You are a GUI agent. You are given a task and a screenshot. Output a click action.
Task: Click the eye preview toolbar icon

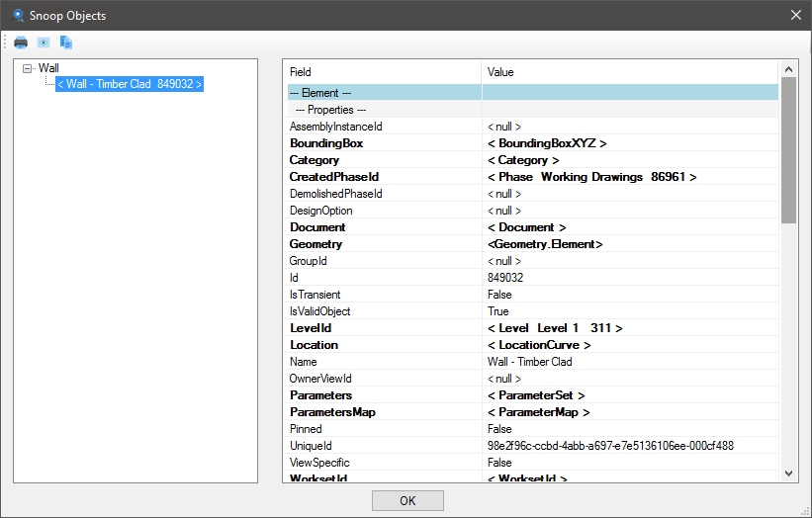44,43
